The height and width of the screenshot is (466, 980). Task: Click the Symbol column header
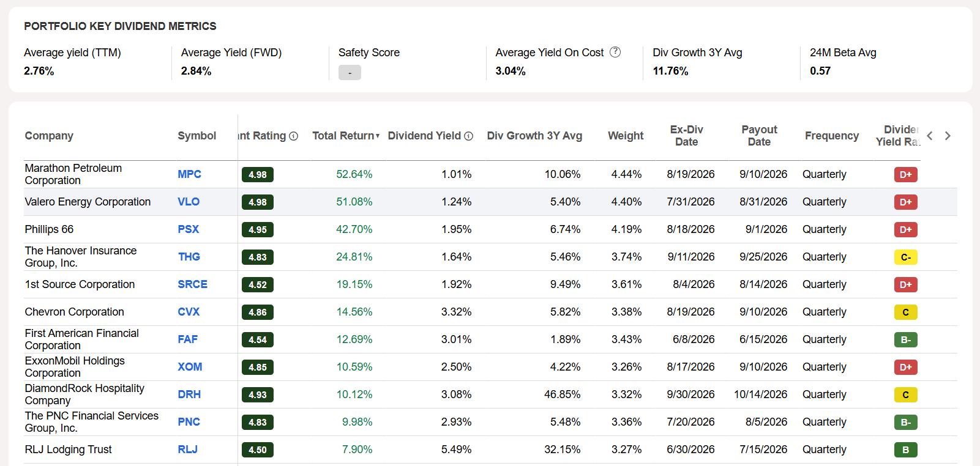196,136
